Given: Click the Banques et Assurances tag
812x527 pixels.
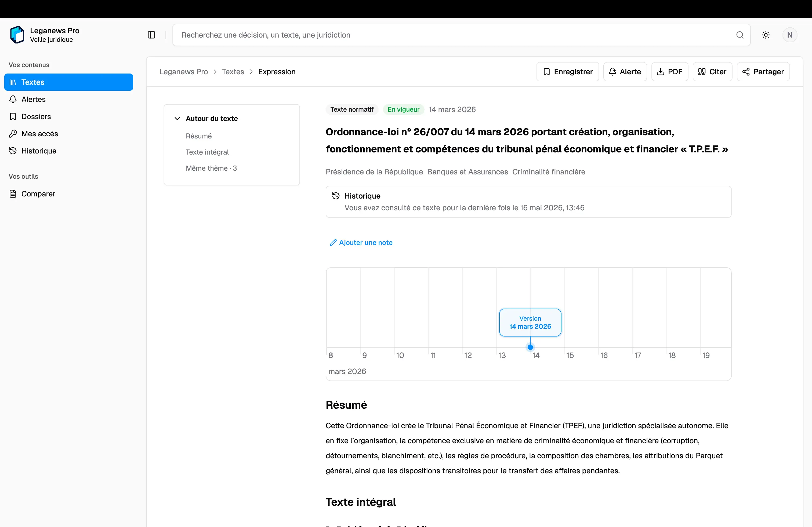Looking at the screenshot, I should pos(467,172).
